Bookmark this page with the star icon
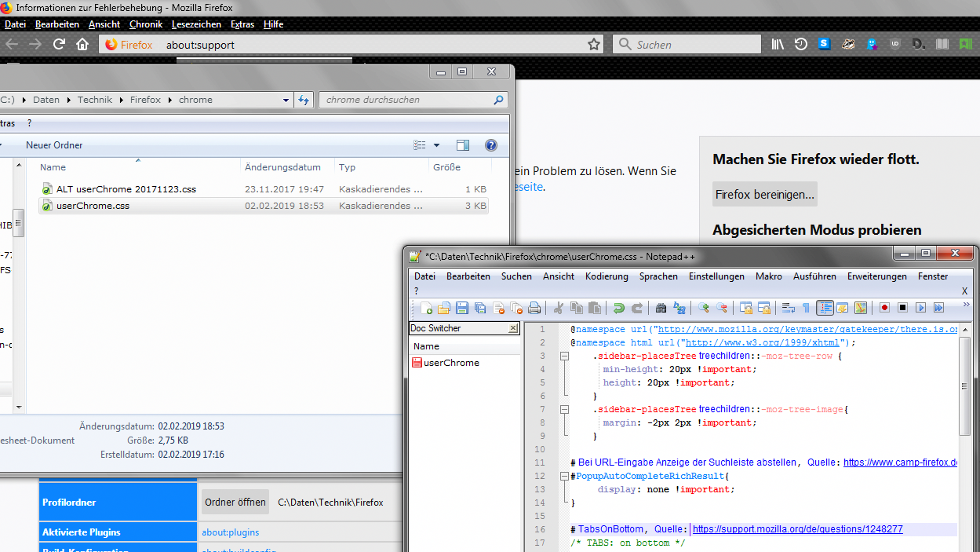 click(594, 45)
